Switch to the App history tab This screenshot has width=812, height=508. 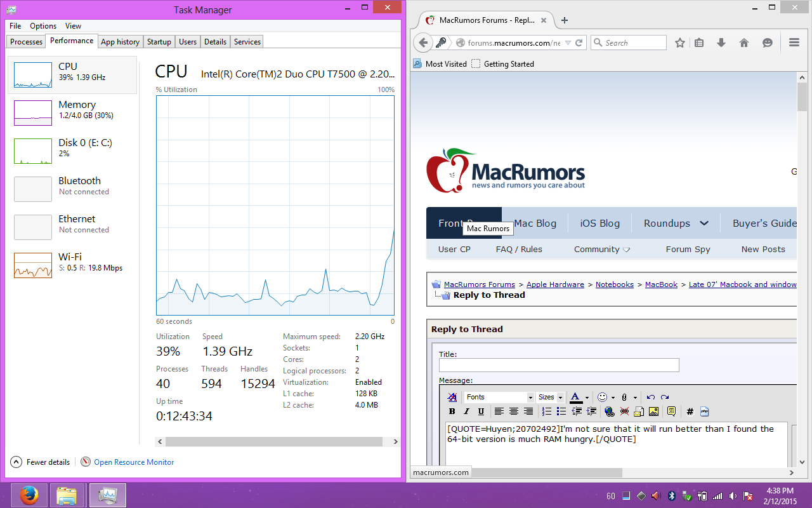120,42
